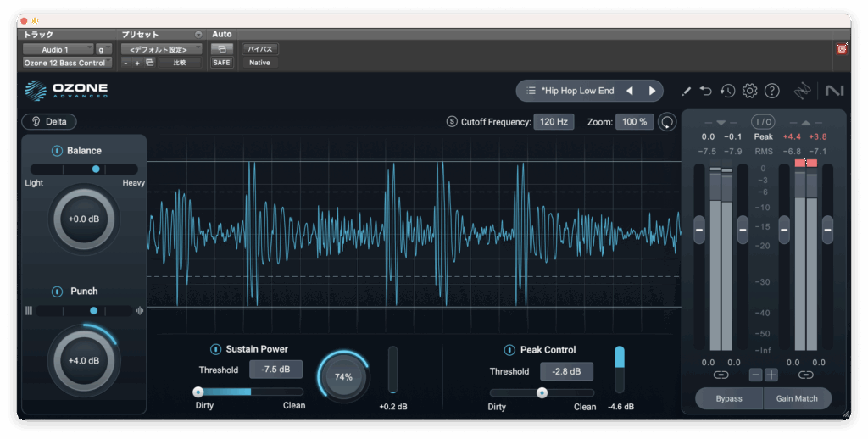Viewport: 868px width, 439px height.
Task: Go to the next preset arrow
Action: (x=652, y=91)
